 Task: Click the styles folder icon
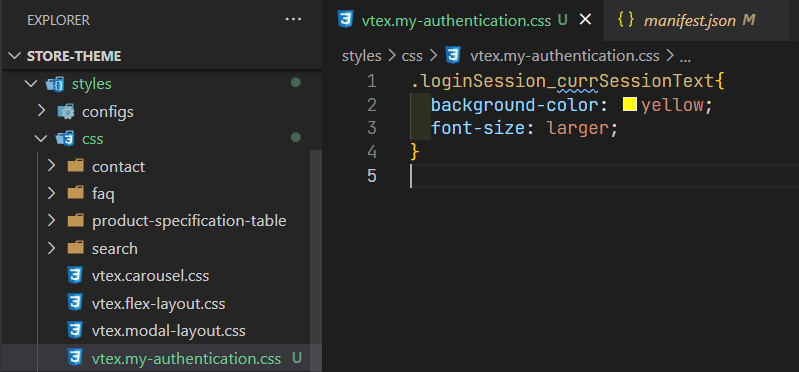55,84
